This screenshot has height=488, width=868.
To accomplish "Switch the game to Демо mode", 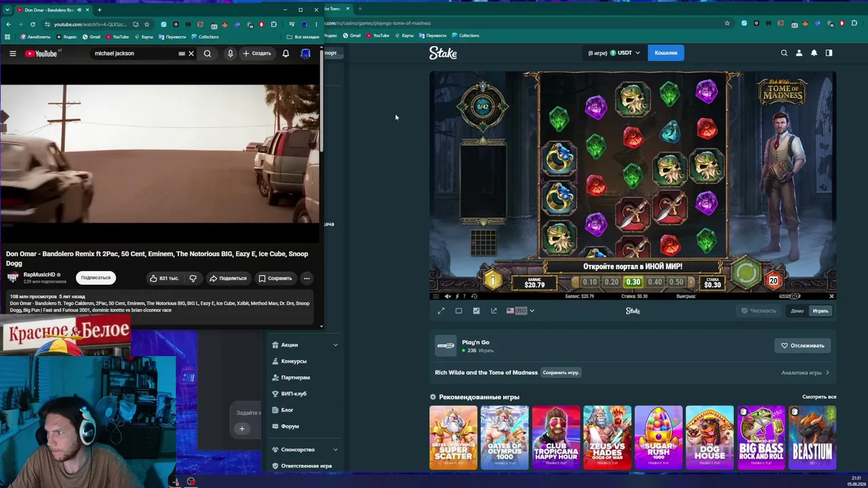I will tap(797, 311).
